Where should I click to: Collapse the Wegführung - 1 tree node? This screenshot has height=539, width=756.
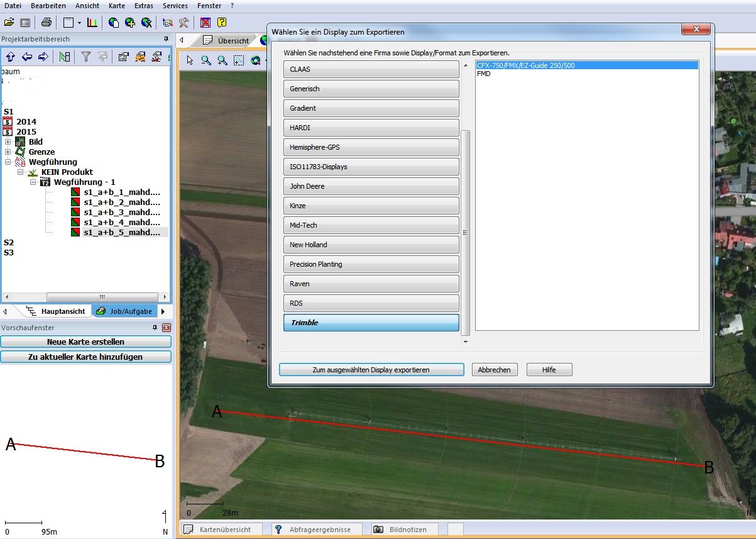click(34, 182)
